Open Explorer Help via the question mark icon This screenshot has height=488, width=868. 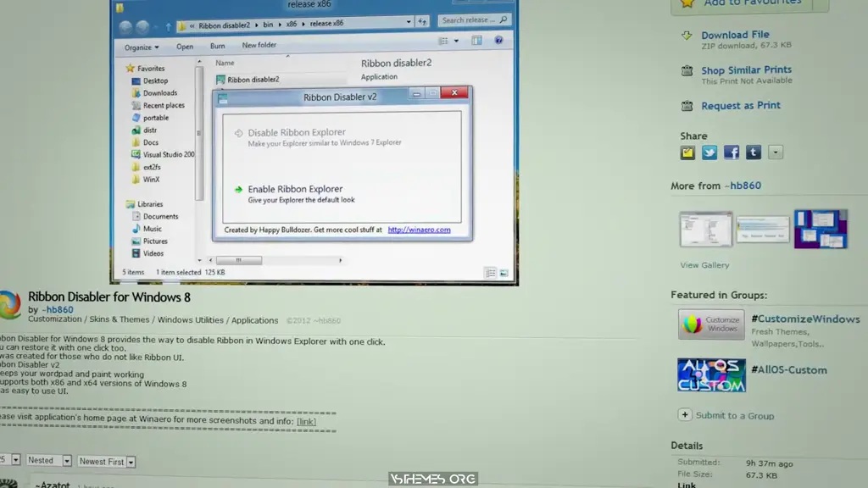(498, 40)
